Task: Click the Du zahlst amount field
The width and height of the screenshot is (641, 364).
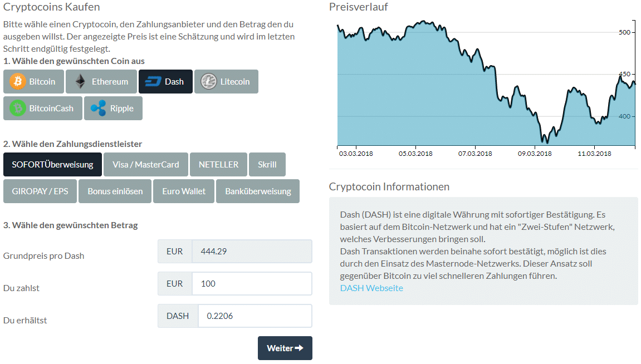Action: (251, 284)
